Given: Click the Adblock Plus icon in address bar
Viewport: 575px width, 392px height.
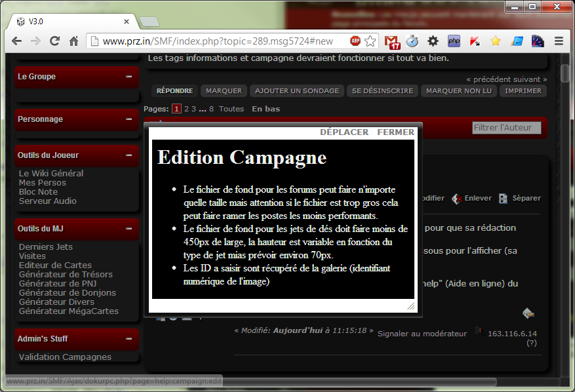Looking at the screenshot, I should (x=355, y=41).
